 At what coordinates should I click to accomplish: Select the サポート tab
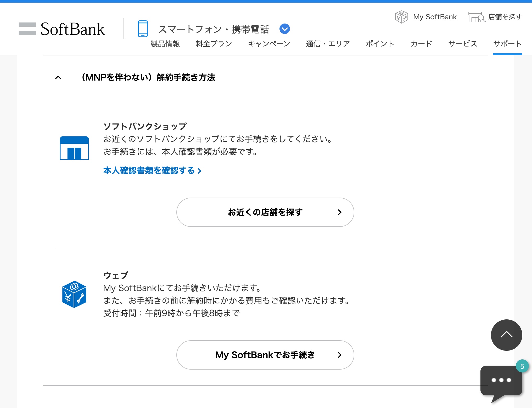pyautogui.click(x=507, y=44)
